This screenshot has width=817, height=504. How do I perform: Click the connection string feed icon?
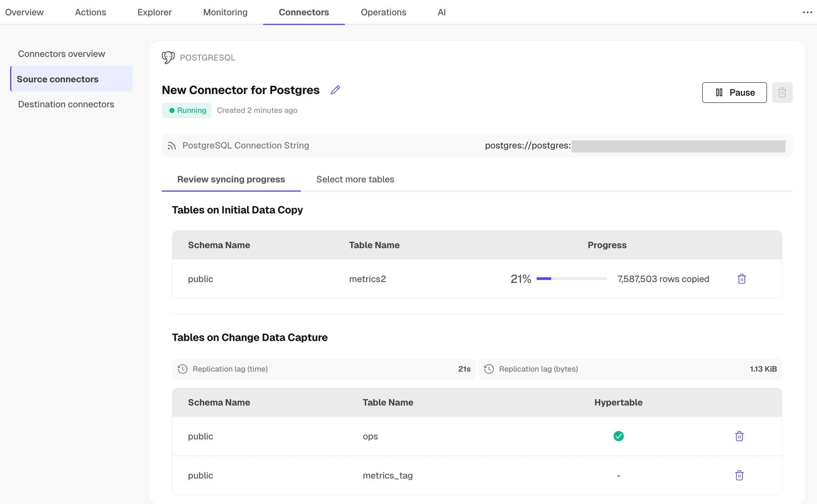click(x=172, y=146)
